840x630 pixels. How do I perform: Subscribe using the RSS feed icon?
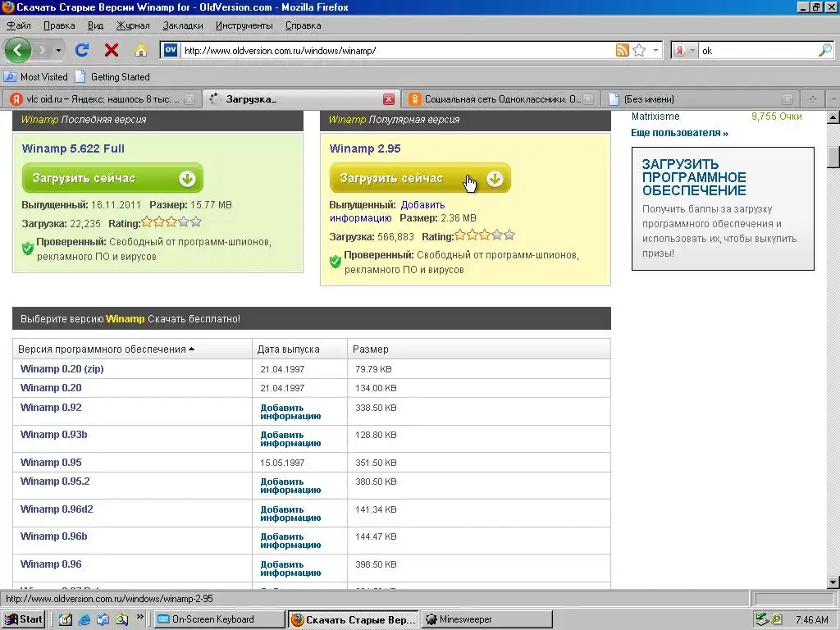tap(622, 50)
